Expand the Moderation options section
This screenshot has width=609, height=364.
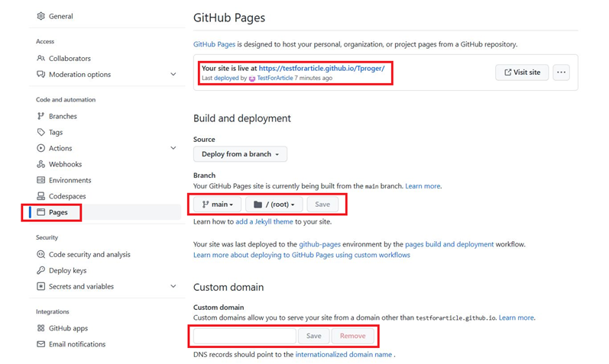pos(173,74)
